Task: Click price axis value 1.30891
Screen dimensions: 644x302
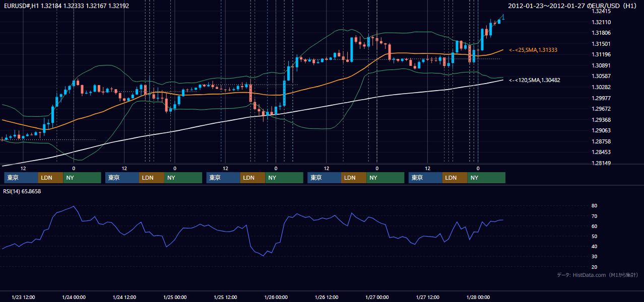Action: coord(601,65)
